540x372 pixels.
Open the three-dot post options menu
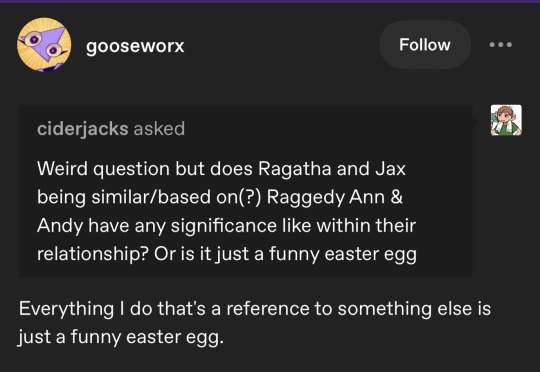(501, 45)
